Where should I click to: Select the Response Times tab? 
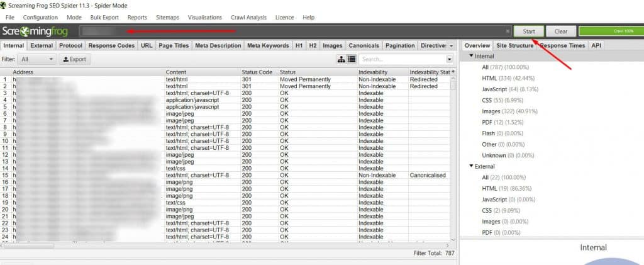[x=562, y=45]
